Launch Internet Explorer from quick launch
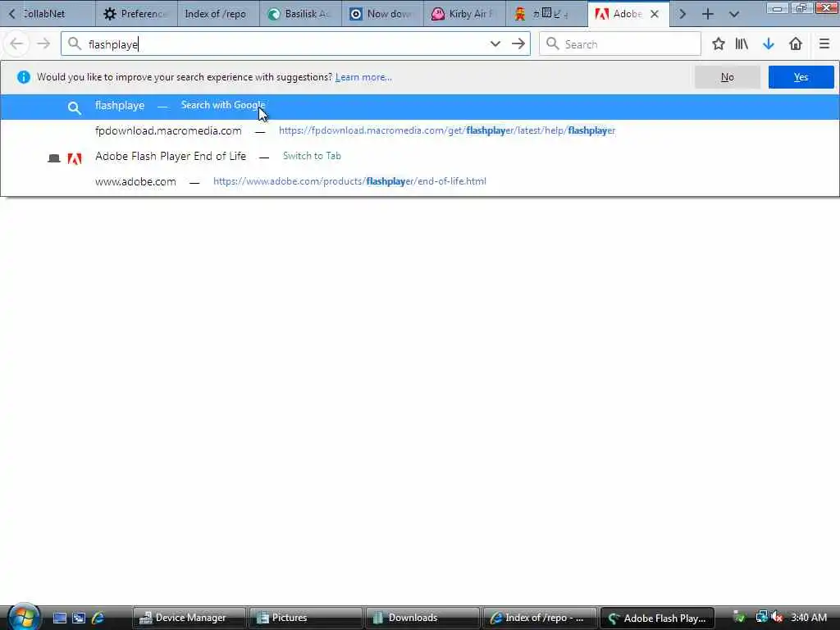This screenshot has width=840, height=630. [98, 618]
